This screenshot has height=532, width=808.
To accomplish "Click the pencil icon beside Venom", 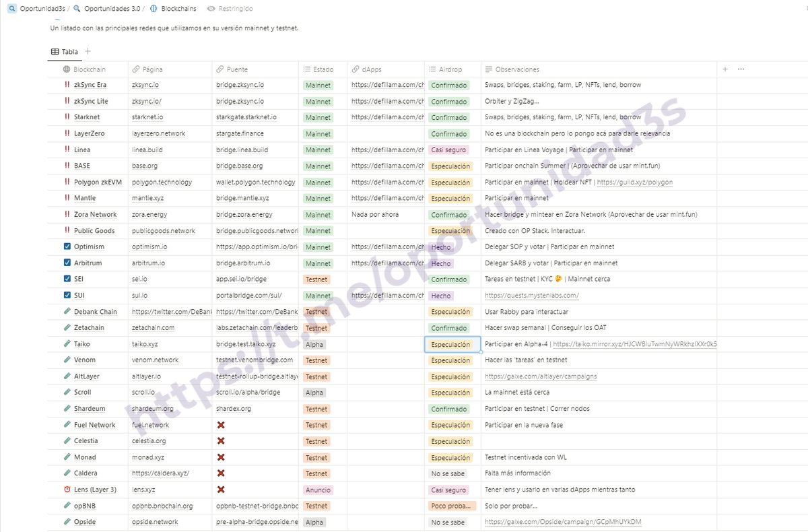I will tap(67, 360).
